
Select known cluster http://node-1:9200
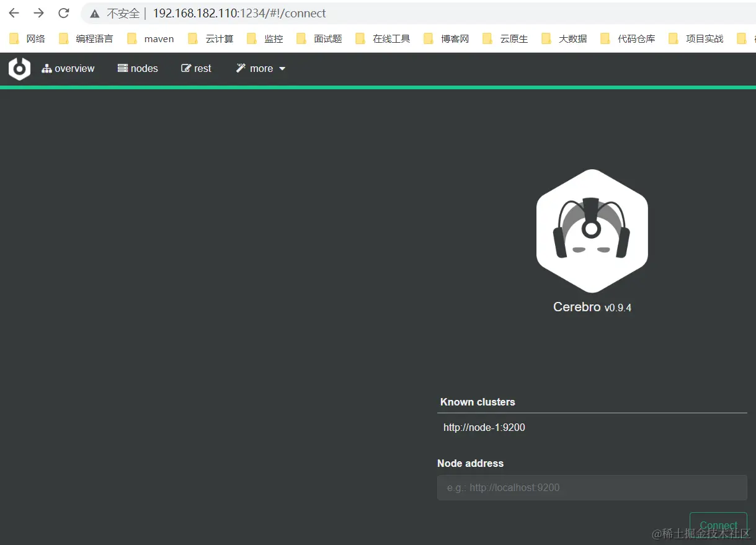(x=592, y=427)
